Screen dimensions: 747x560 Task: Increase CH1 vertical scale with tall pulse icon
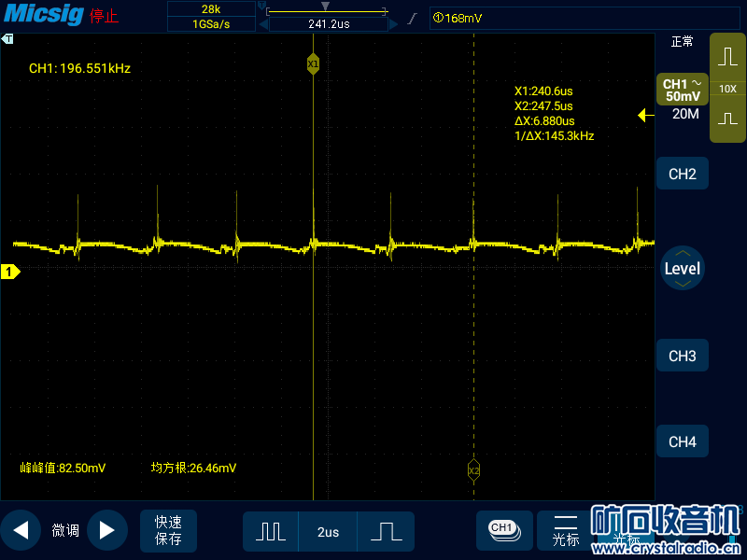click(x=727, y=56)
